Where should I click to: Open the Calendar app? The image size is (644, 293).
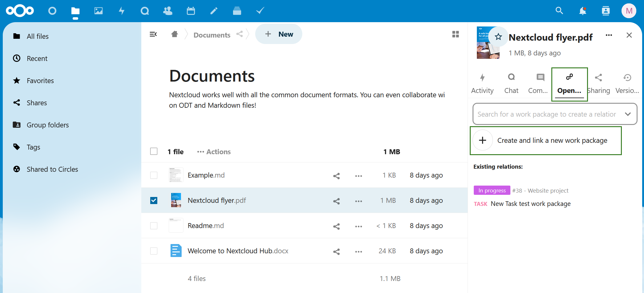[191, 10]
